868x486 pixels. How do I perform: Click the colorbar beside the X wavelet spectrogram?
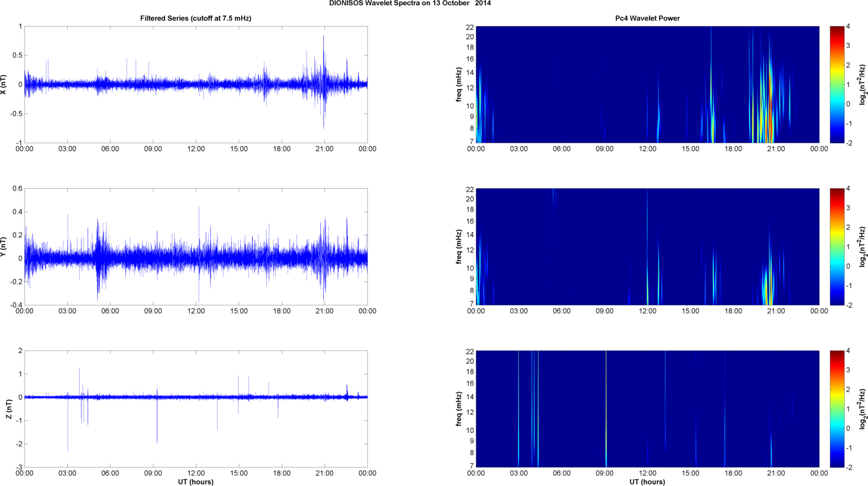tap(837, 84)
